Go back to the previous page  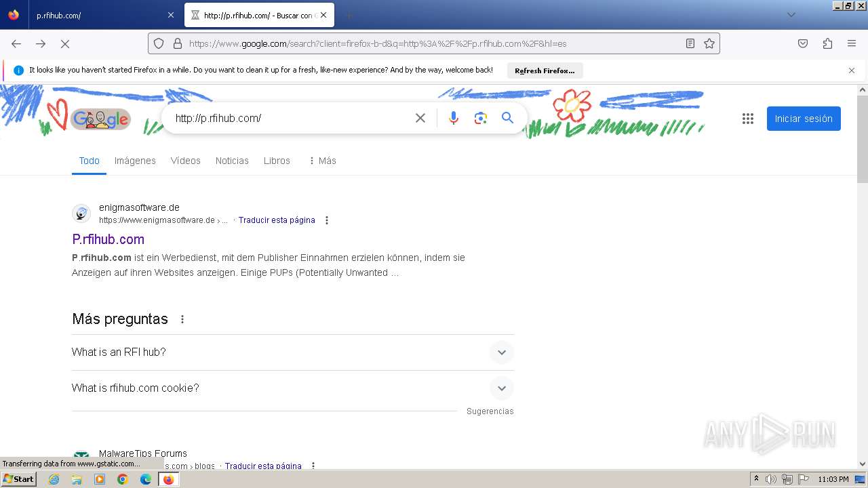coord(16,43)
